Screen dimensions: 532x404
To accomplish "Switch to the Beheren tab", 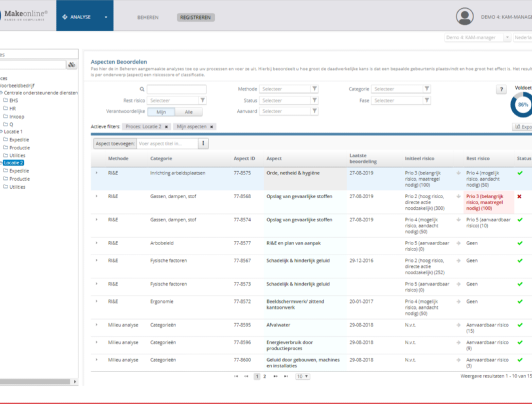I will [x=147, y=18].
